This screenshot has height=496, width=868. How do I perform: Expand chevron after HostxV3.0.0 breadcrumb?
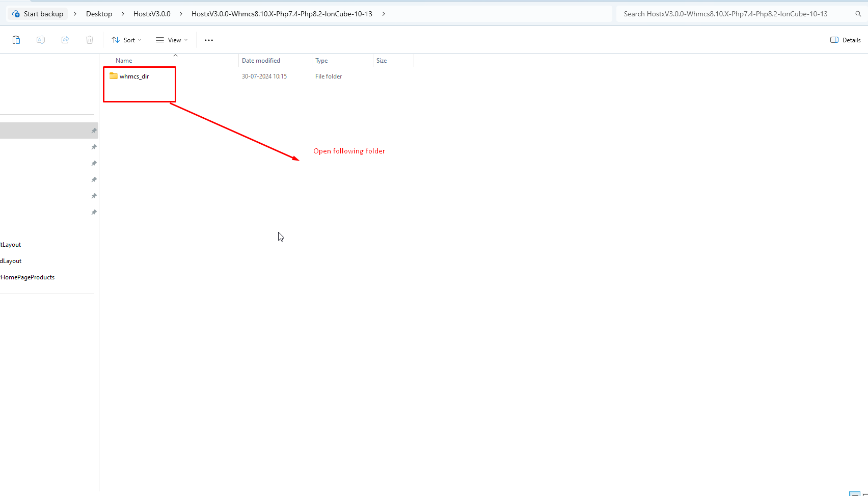click(x=181, y=14)
